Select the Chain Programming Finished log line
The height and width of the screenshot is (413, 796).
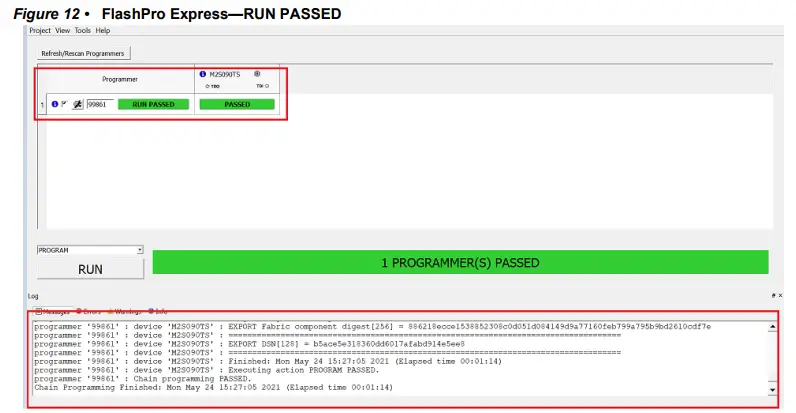coord(213,387)
